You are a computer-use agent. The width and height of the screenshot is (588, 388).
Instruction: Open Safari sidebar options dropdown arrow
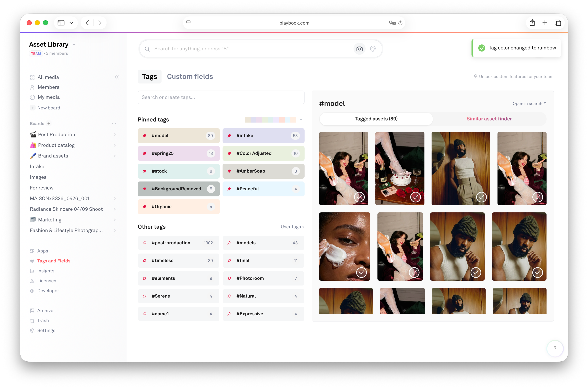coord(71,23)
